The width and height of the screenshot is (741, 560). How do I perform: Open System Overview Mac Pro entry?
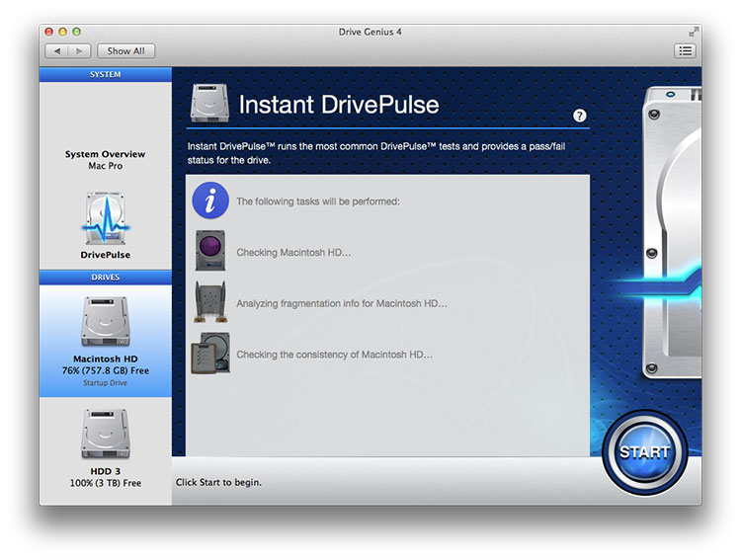pyautogui.click(x=106, y=160)
